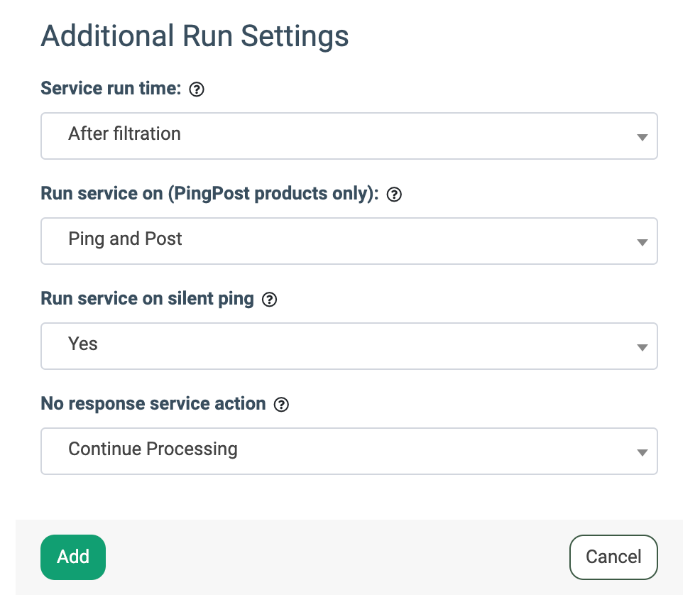Cancel the Additional Run Settings dialog
The width and height of the screenshot is (700, 612).
(613, 557)
